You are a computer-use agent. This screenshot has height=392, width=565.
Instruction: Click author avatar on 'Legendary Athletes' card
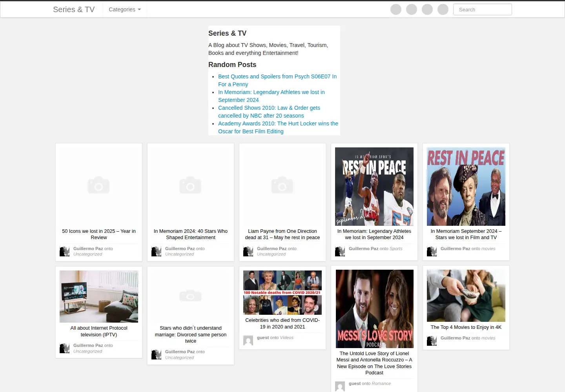point(340,251)
